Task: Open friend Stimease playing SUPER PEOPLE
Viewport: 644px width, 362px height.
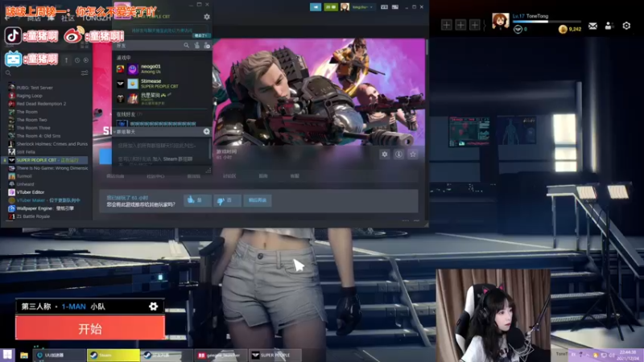Action: 163,84
